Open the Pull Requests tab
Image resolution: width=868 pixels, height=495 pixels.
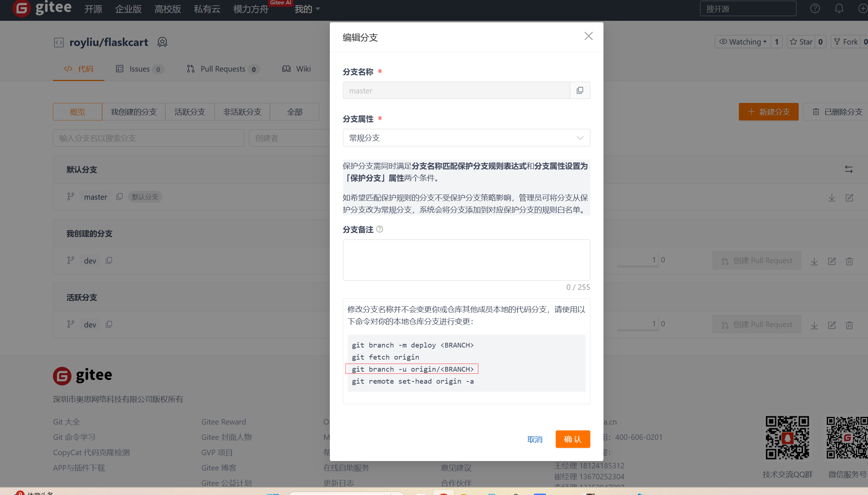pos(223,69)
